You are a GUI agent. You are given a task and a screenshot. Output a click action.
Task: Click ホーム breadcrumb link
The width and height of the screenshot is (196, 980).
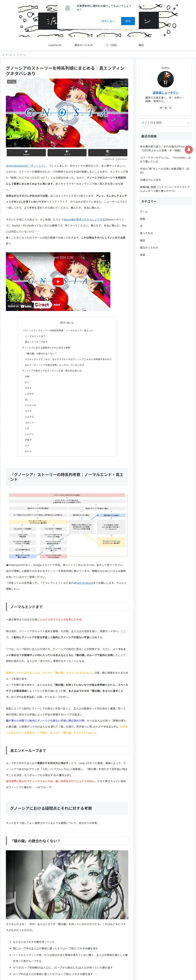8,55
